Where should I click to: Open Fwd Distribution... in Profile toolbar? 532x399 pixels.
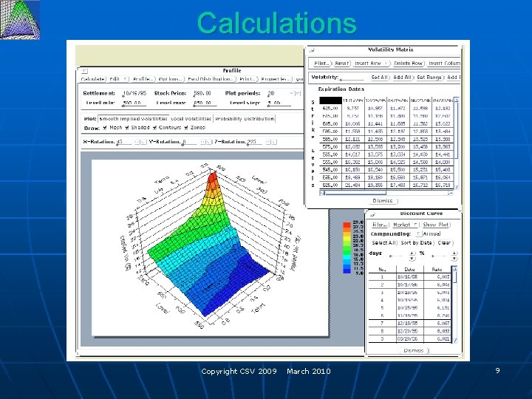tap(211, 79)
